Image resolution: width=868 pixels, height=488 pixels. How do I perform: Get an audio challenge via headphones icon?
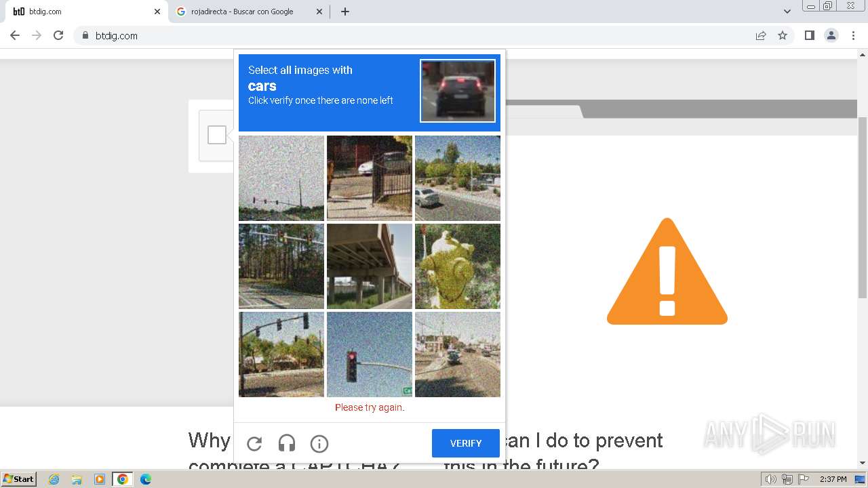coord(287,443)
